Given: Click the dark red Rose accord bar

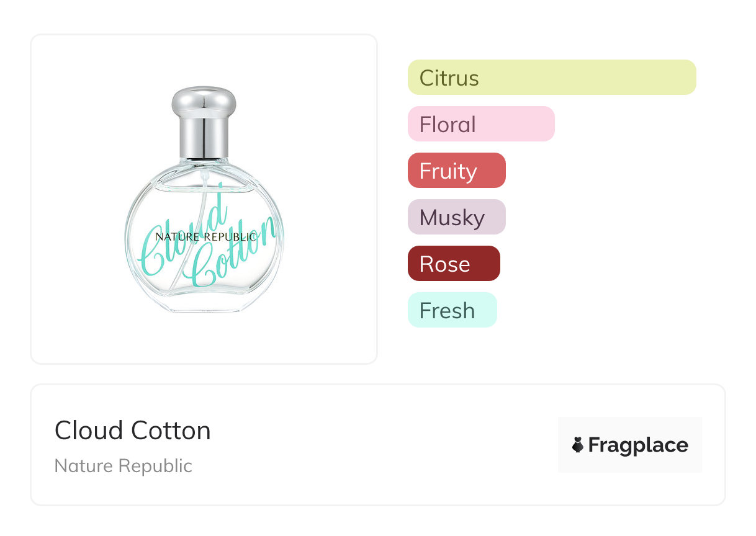Looking at the screenshot, I should pos(453,264).
